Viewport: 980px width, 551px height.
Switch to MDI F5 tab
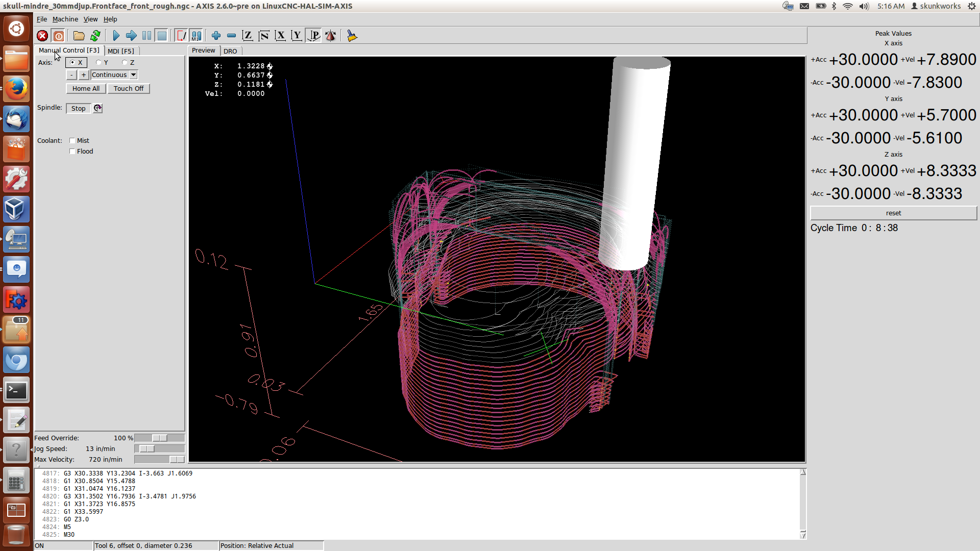click(121, 51)
